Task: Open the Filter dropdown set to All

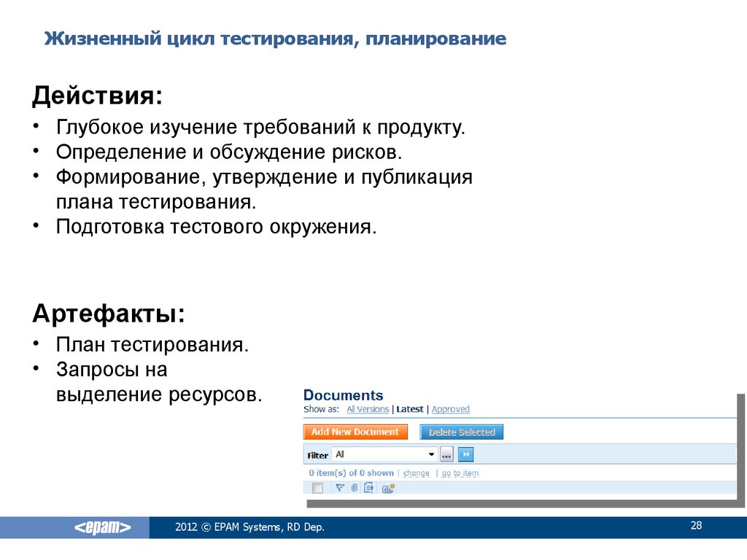Action: click(385, 455)
